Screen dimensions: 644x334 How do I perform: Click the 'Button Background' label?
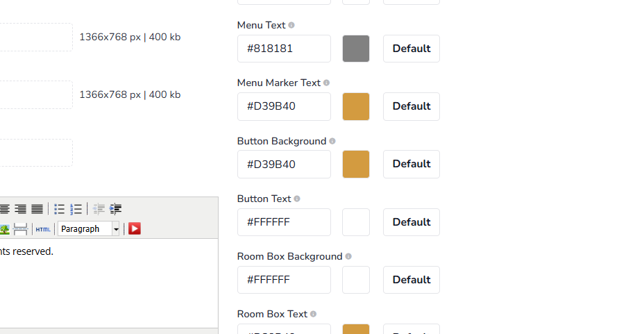282,141
